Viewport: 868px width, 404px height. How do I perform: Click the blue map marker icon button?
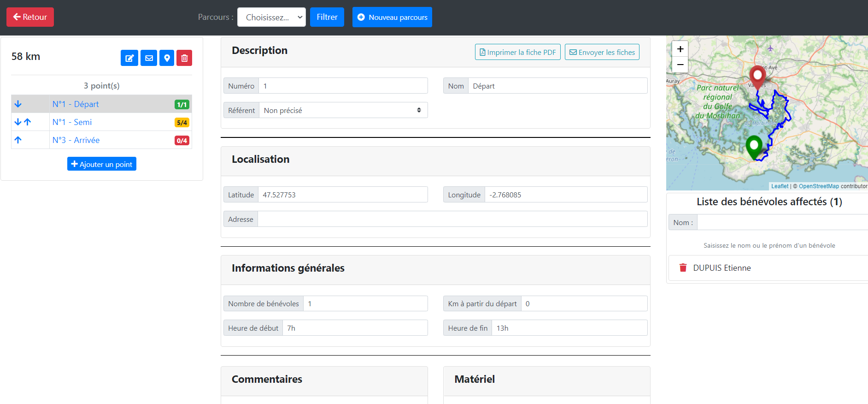167,58
